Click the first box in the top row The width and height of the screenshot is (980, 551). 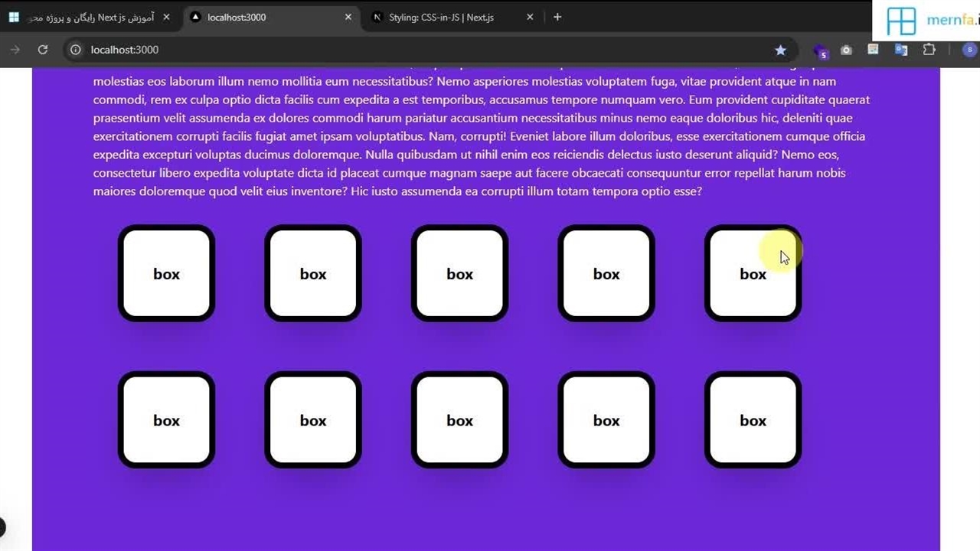166,273
